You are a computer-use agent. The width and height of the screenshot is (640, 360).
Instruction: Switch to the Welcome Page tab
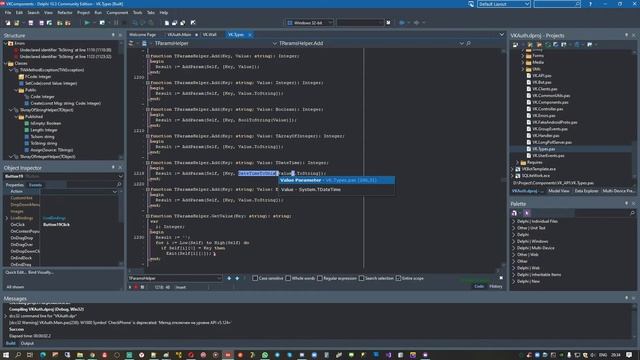142,35
